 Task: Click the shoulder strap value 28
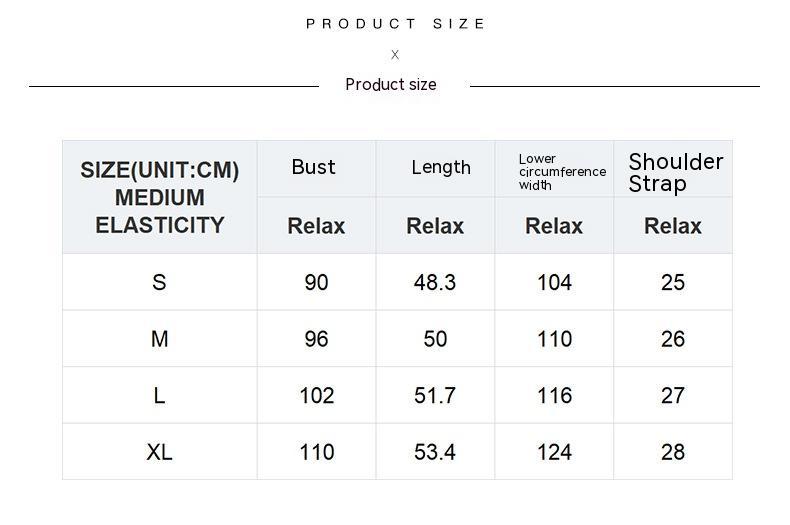click(673, 452)
